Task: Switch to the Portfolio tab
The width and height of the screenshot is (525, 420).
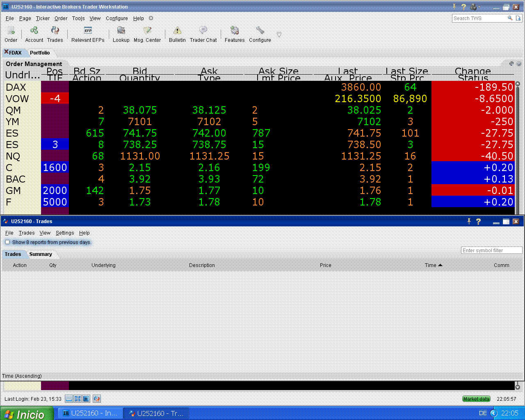Action: (40, 52)
